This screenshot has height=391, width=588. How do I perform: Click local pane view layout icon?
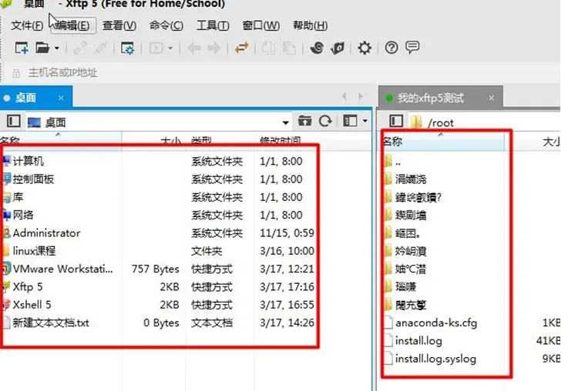point(350,121)
